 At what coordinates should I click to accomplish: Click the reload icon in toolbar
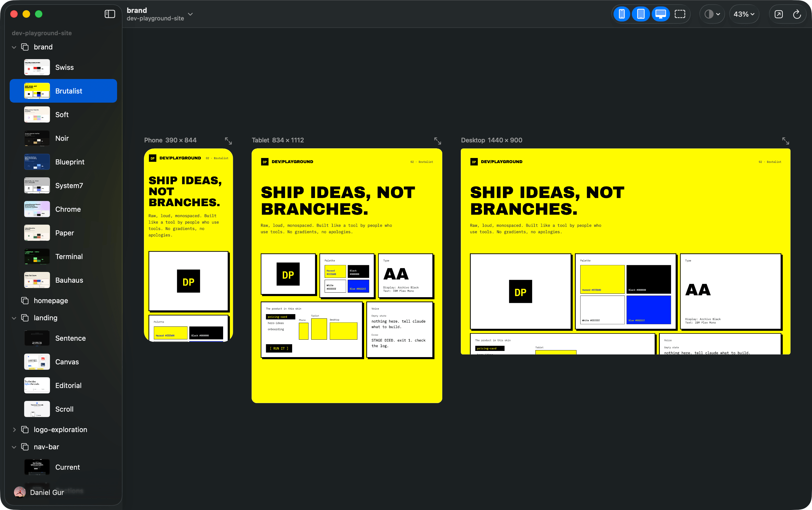(x=797, y=14)
